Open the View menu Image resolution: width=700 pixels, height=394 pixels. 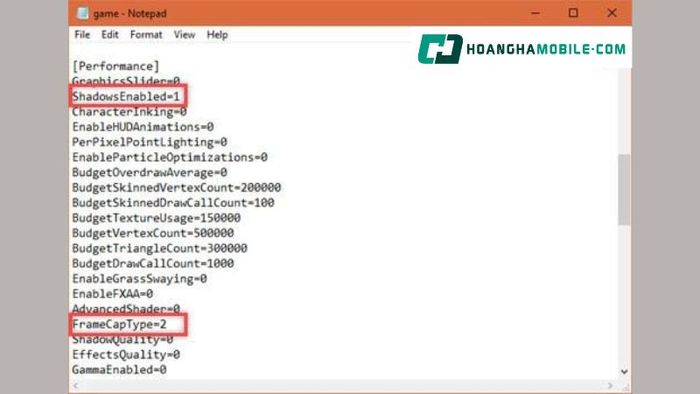coord(184,35)
